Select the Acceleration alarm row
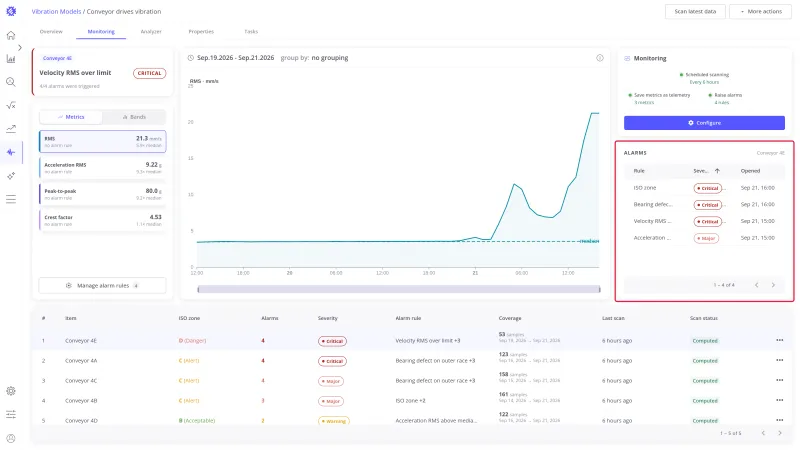Viewport: 800px width, 450px height. pos(704,238)
